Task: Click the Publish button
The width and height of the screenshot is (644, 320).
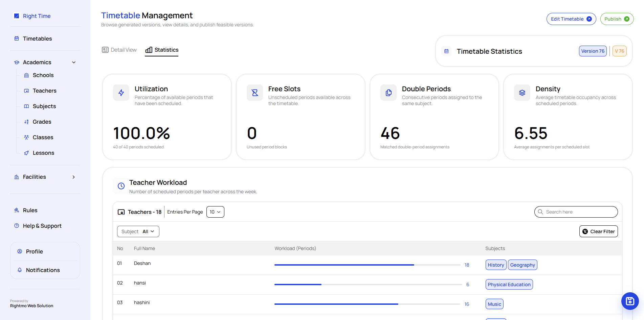Action: pyautogui.click(x=617, y=19)
